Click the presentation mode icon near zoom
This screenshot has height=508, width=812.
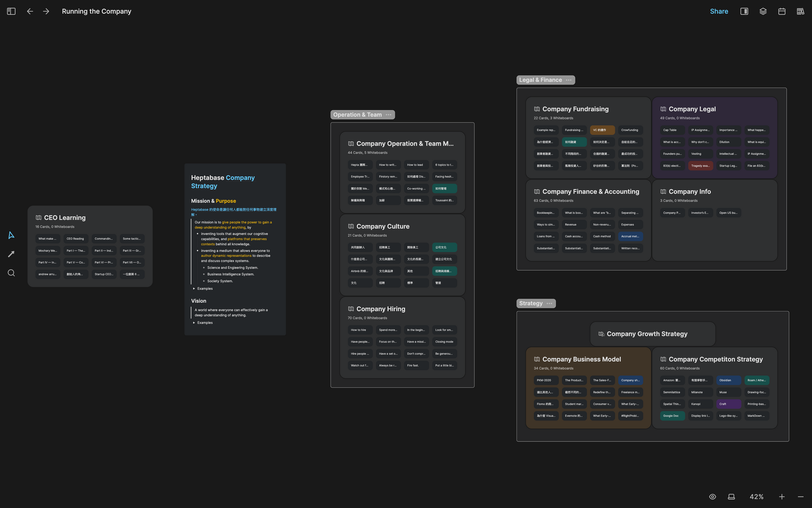point(731,497)
